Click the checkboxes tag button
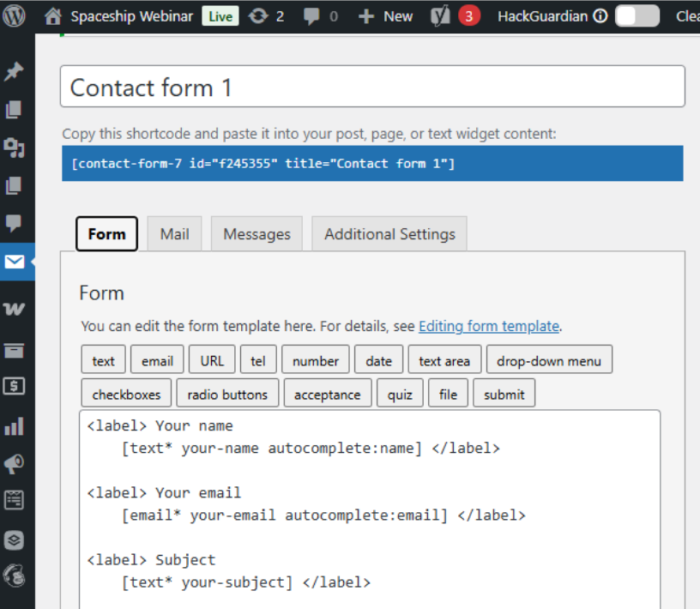Image resolution: width=700 pixels, height=609 pixels. coord(126,395)
